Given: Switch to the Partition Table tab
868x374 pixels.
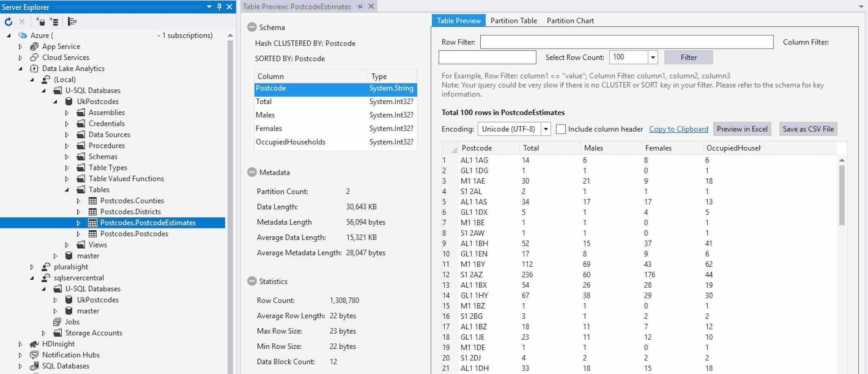Looking at the screenshot, I should pyautogui.click(x=514, y=21).
